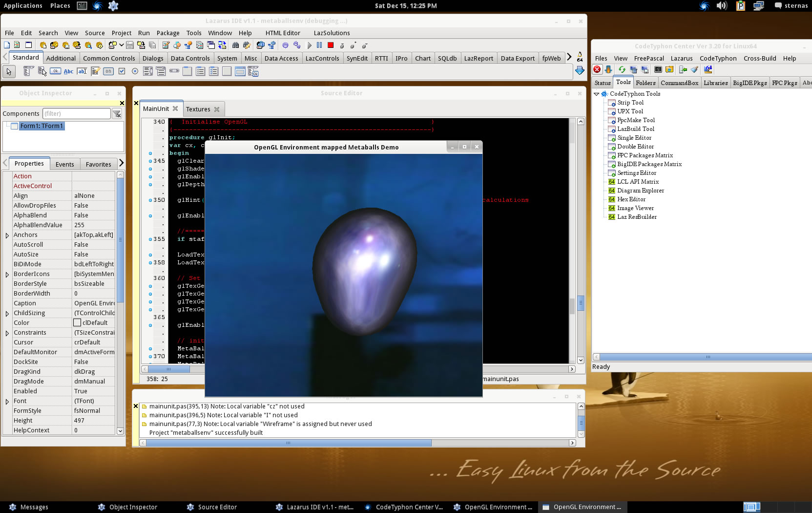Click the Color clDefault swatch

pos(77,322)
